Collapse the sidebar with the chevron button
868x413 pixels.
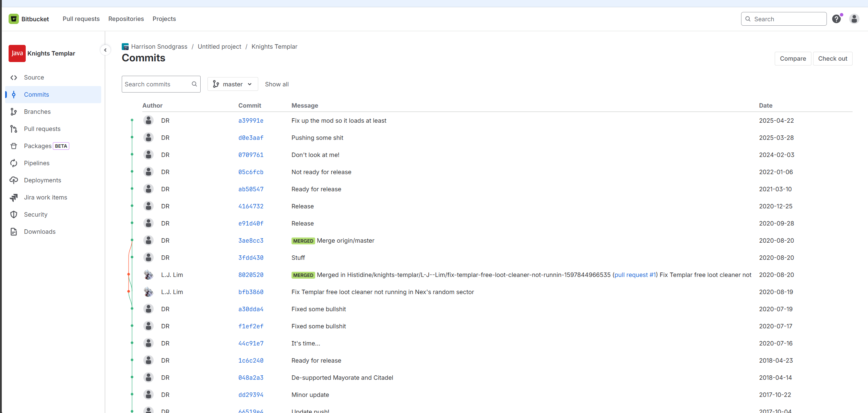pos(105,50)
